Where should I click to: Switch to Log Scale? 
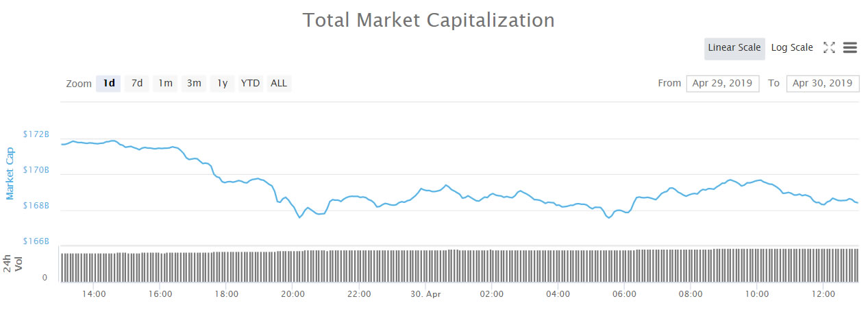[x=792, y=48]
